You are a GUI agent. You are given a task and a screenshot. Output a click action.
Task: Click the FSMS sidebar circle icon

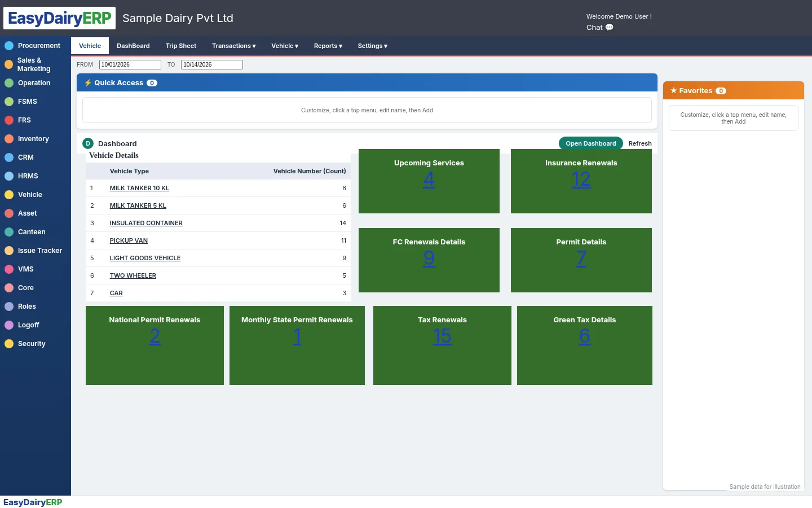pos(9,102)
